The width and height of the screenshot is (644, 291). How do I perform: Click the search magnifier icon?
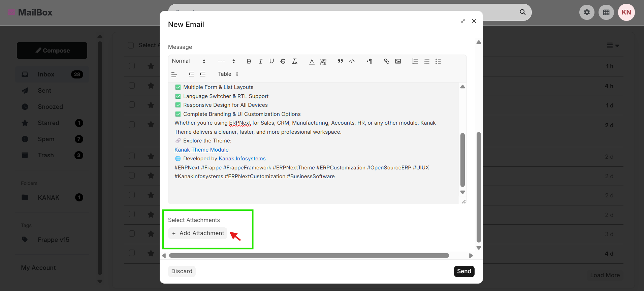[523, 12]
